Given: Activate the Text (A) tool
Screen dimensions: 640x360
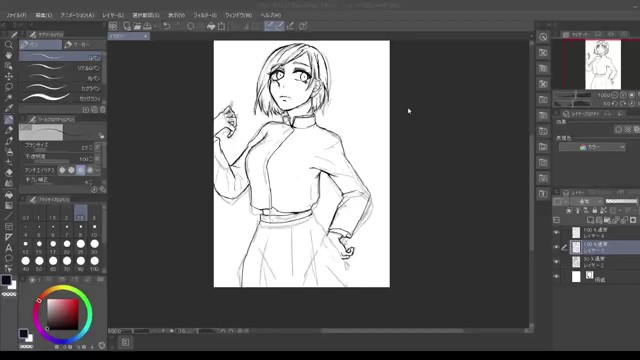Looking at the screenshot, I should coord(9,247).
